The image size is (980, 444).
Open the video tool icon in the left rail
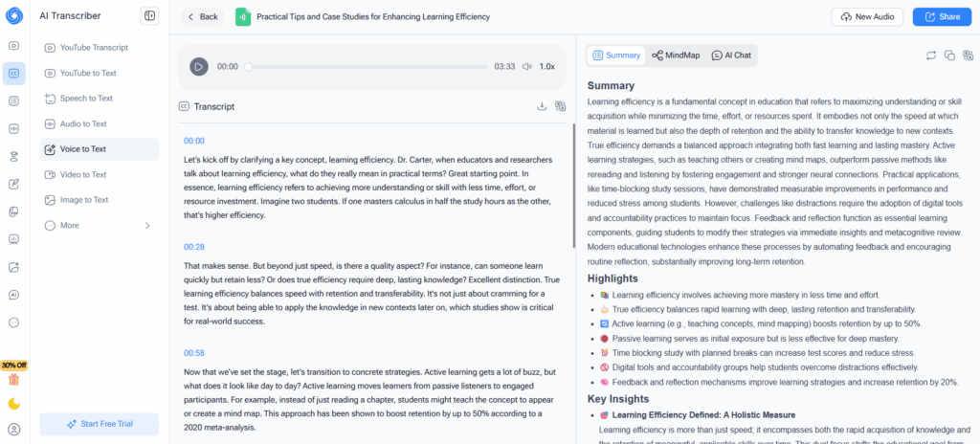point(13,46)
